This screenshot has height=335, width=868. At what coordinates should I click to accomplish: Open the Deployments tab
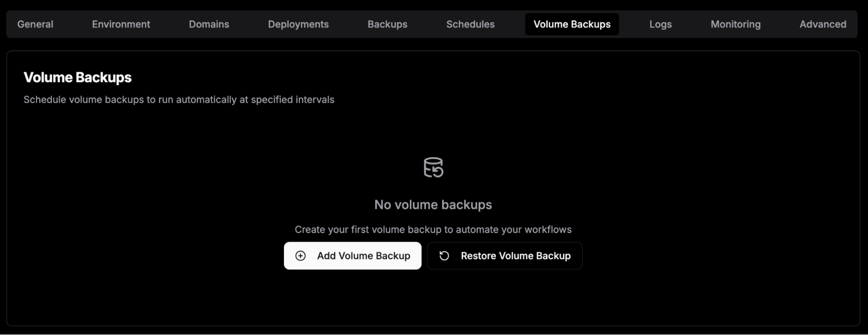pyautogui.click(x=298, y=24)
